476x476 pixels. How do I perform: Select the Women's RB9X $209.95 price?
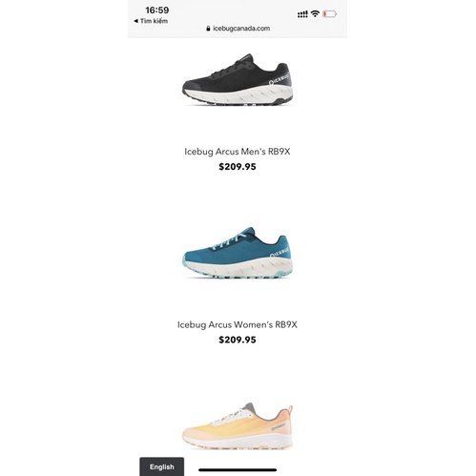[x=238, y=340]
